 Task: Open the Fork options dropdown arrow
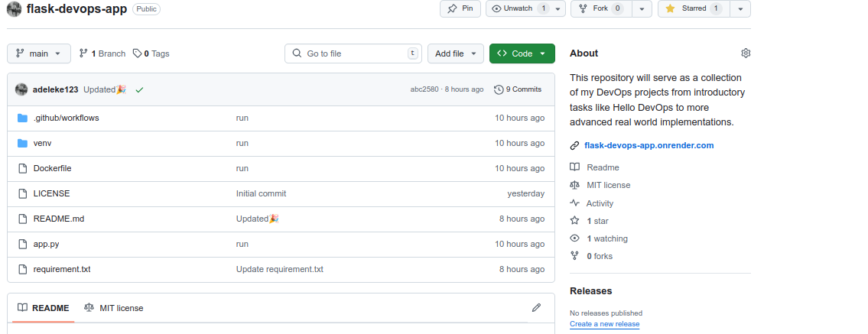(642, 8)
